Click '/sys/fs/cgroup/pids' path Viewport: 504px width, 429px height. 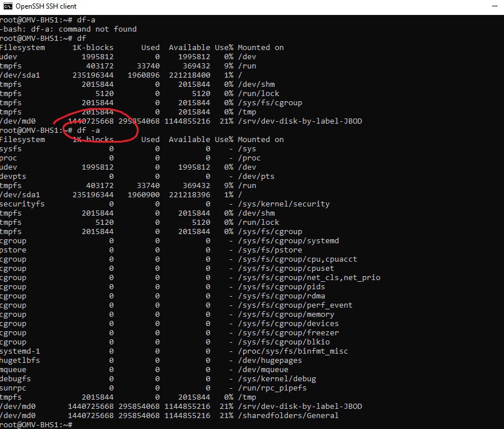click(282, 287)
